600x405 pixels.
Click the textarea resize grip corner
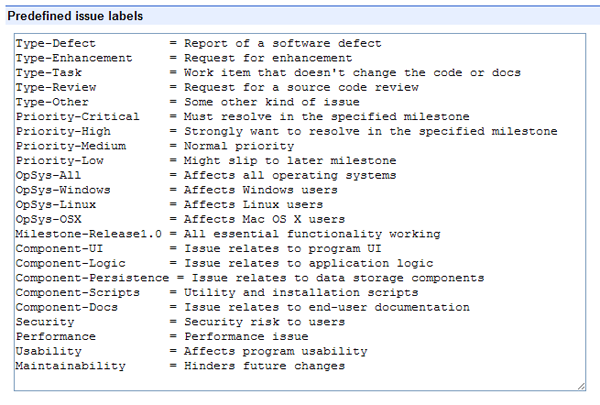[x=581, y=386]
